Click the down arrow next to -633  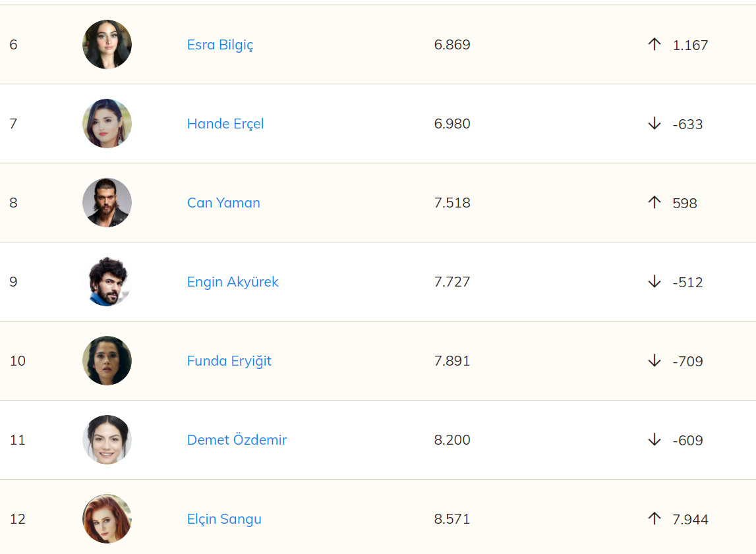654,124
